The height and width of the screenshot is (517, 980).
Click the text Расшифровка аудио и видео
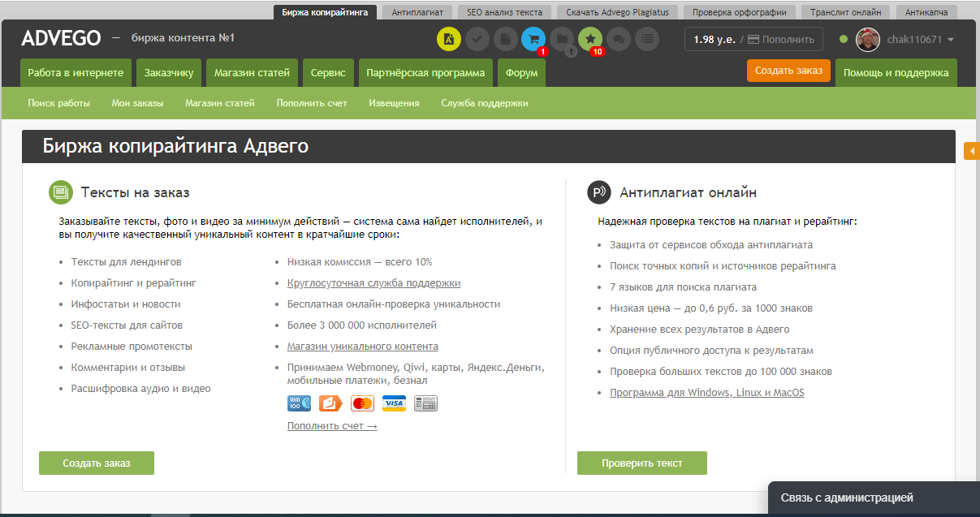point(140,389)
